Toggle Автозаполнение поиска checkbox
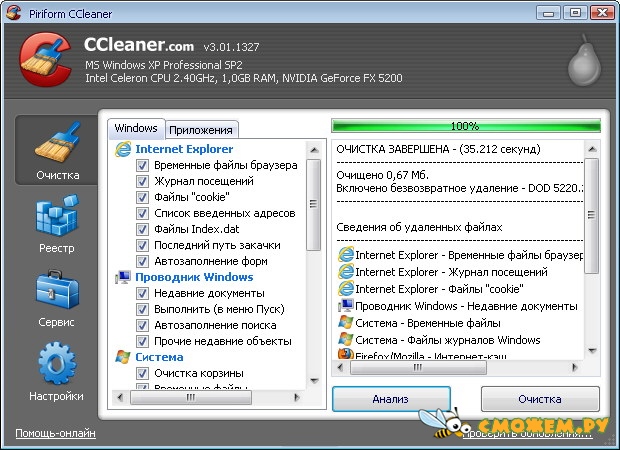Screen dimensions: 620x450 pyautogui.click(x=142, y=325)
